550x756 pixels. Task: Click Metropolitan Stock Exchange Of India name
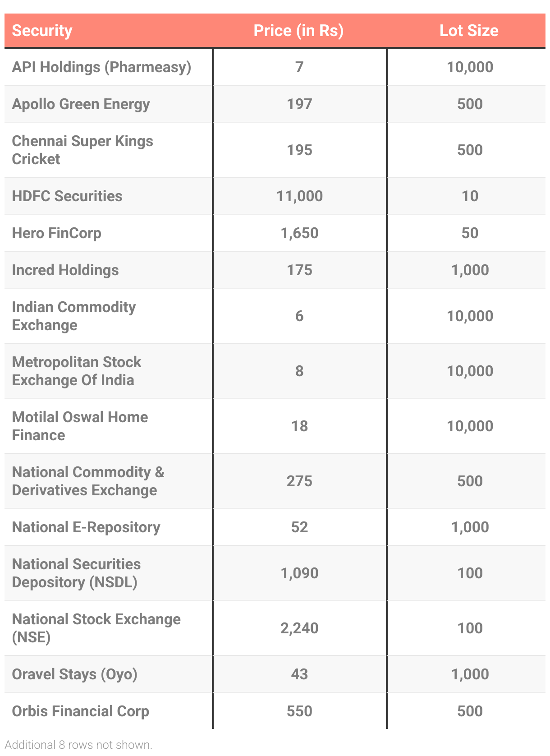coord(76,371)
